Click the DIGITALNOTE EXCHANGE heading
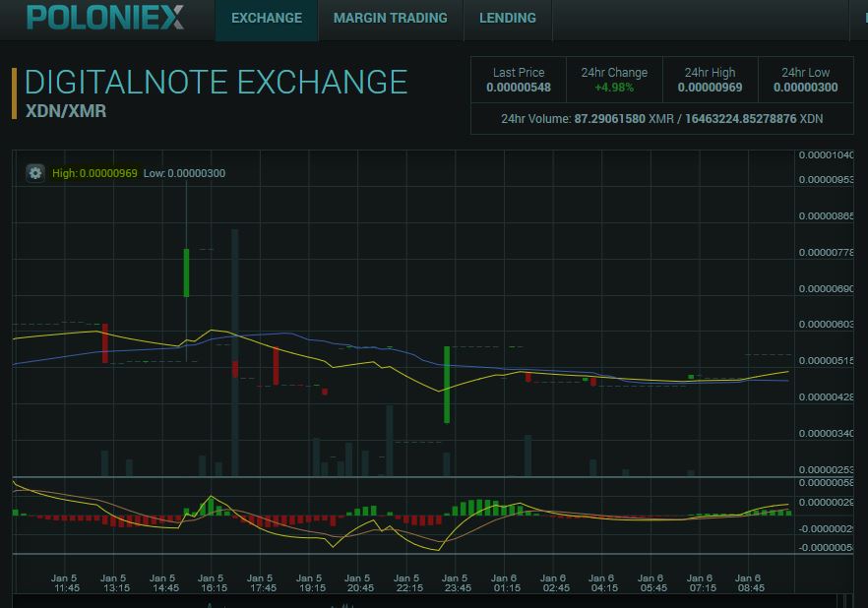The height and width of the screenshot is (608, 868). click(216, 83)
